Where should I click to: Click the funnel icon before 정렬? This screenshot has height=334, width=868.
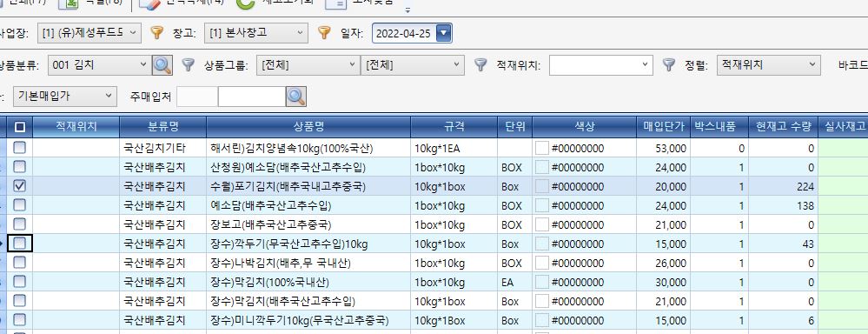pos(669,65)
